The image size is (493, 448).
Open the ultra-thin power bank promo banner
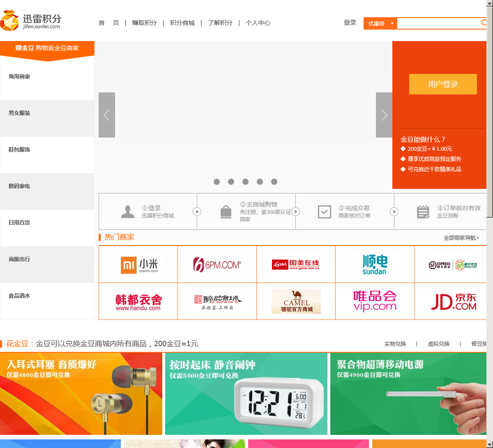(408, 394)
